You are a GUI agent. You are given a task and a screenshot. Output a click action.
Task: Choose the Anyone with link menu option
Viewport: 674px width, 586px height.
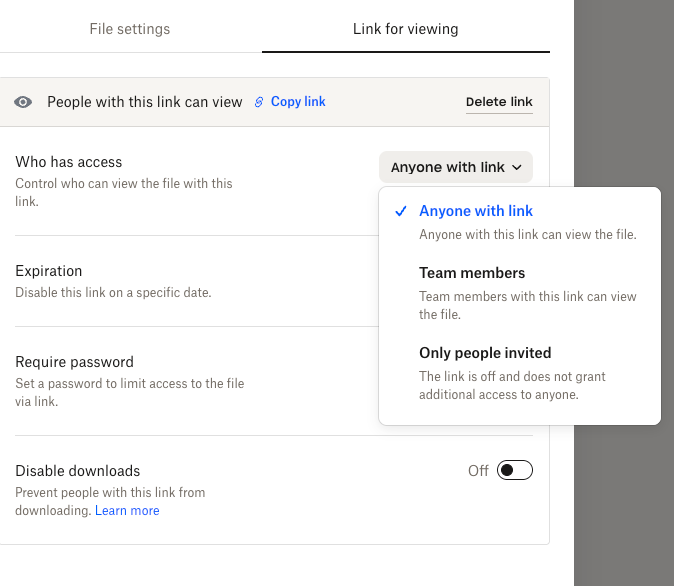[476, 211]
